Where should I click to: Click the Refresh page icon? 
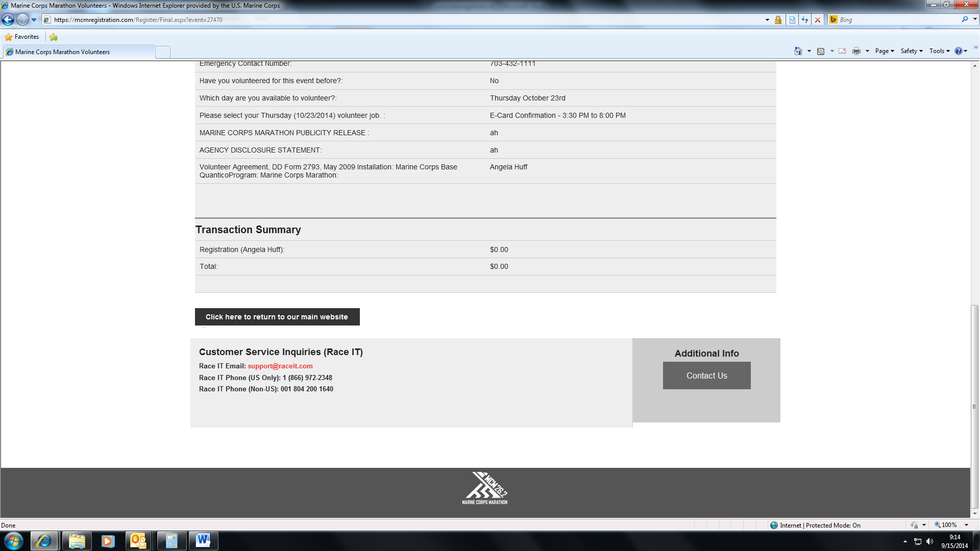coord(805,20)
